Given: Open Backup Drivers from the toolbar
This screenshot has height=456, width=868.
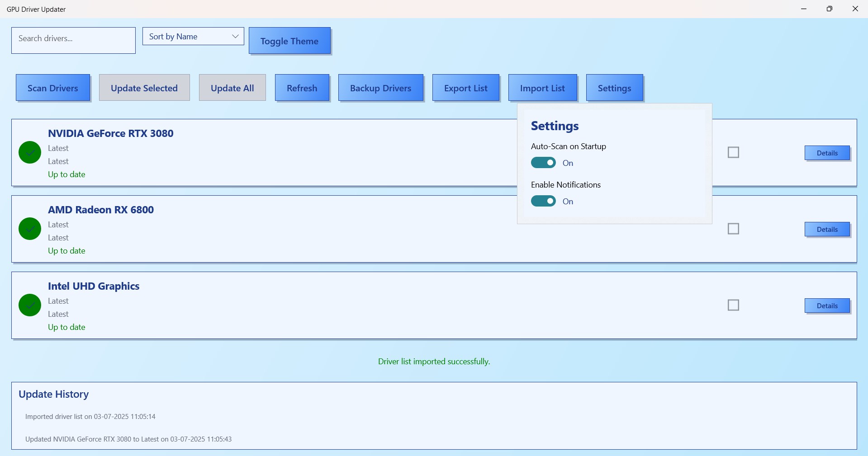Looking at the screenshot, I should 380,88.
